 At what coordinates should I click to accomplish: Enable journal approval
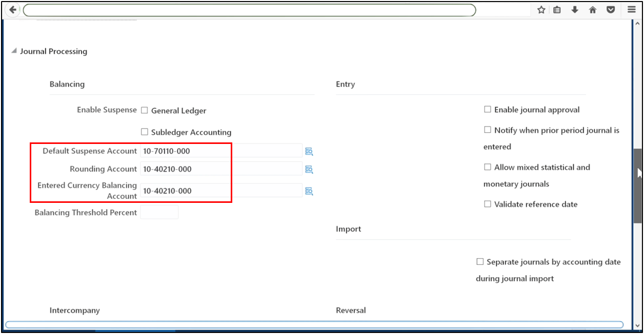tap(487, 109)
